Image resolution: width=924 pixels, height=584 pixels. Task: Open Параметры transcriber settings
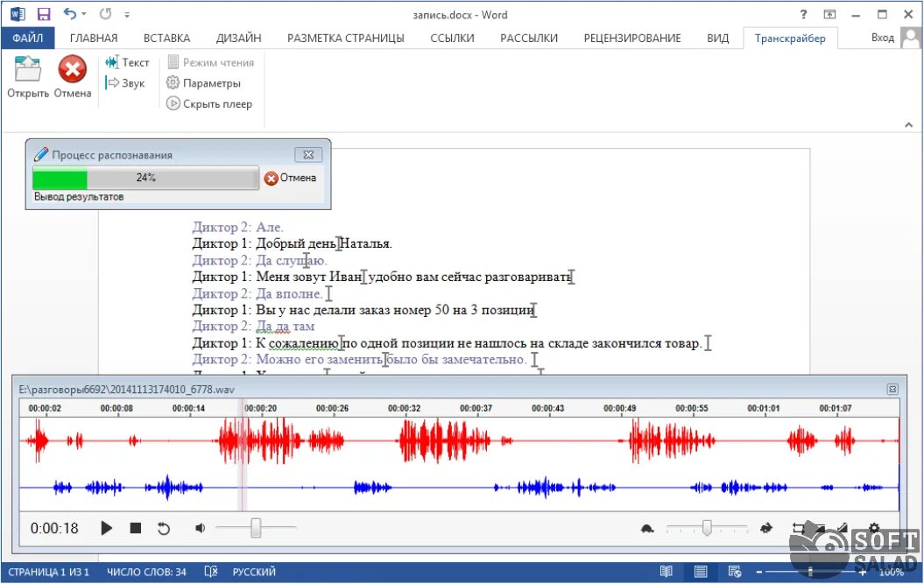point(204,83)
